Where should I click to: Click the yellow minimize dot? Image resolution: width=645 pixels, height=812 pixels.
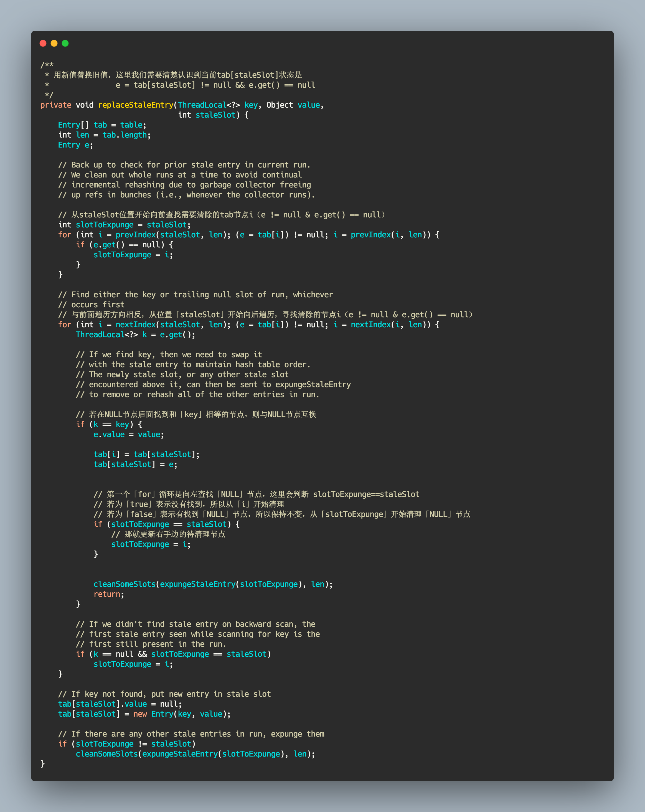[x=54, y=43]
